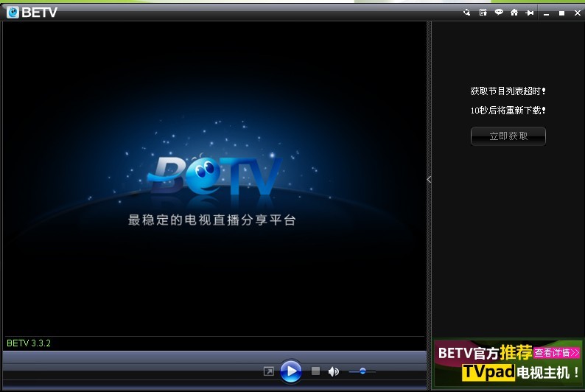Screen dimensions: 585x392
Task: Stop playback with the square stop button
Action: pos(315,371)
